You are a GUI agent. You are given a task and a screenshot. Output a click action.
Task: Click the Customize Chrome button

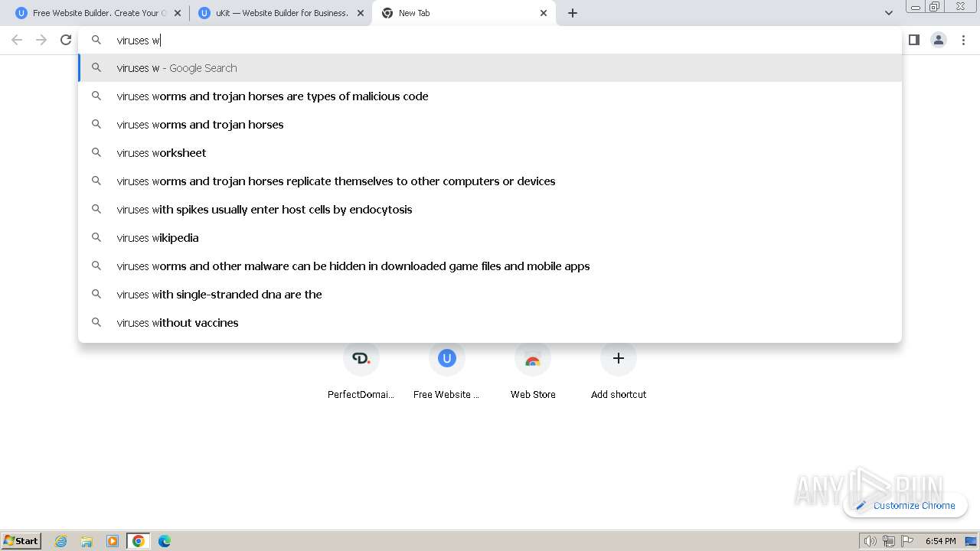coord(906,505)
